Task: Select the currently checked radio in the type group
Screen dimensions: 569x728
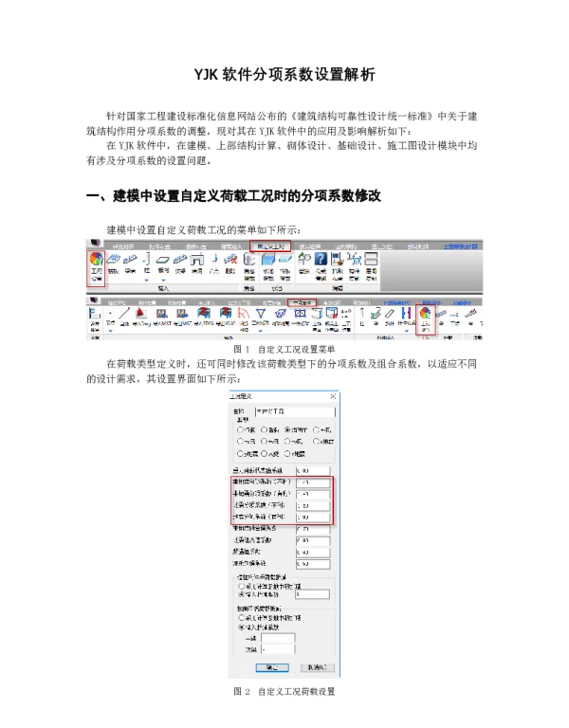Action: point(288,430)
